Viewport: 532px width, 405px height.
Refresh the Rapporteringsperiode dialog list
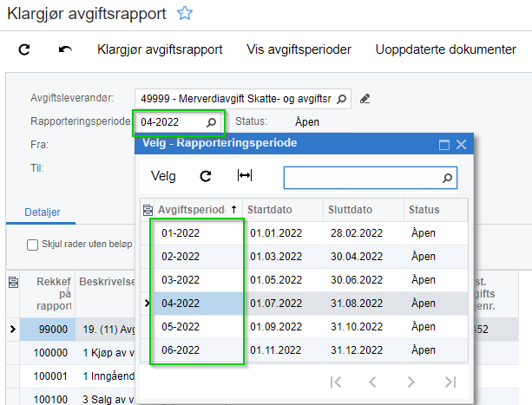(206, 176)
